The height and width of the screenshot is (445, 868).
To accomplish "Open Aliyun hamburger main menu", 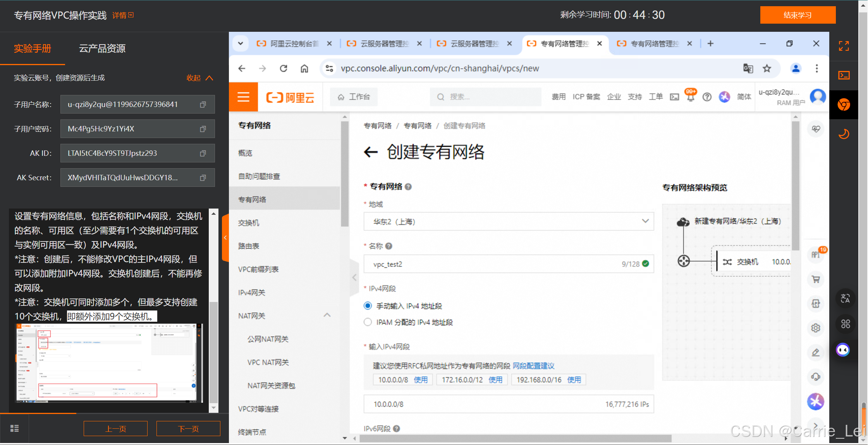I will click(243, 97).
